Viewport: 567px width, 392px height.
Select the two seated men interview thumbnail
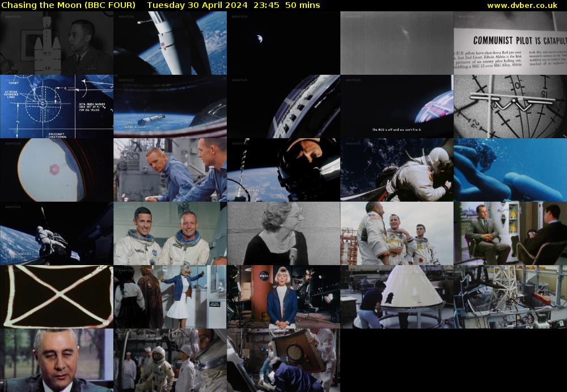click(510, 233)
